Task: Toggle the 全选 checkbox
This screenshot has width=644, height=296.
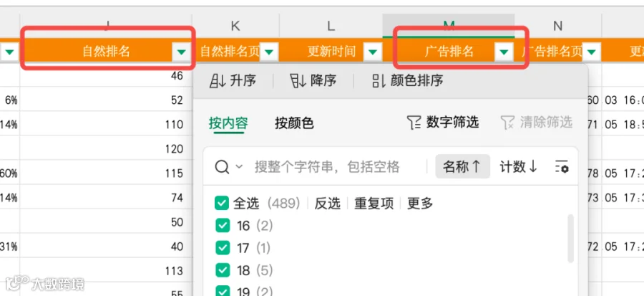Action: click(222, 203)
